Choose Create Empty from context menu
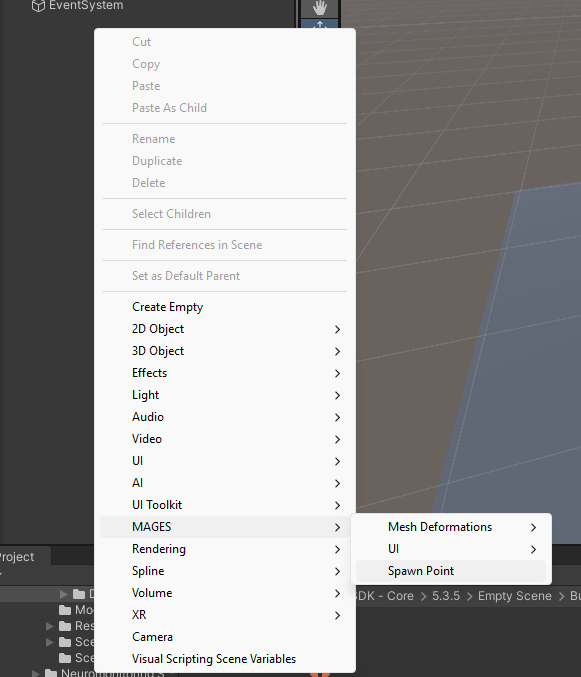 224,307
